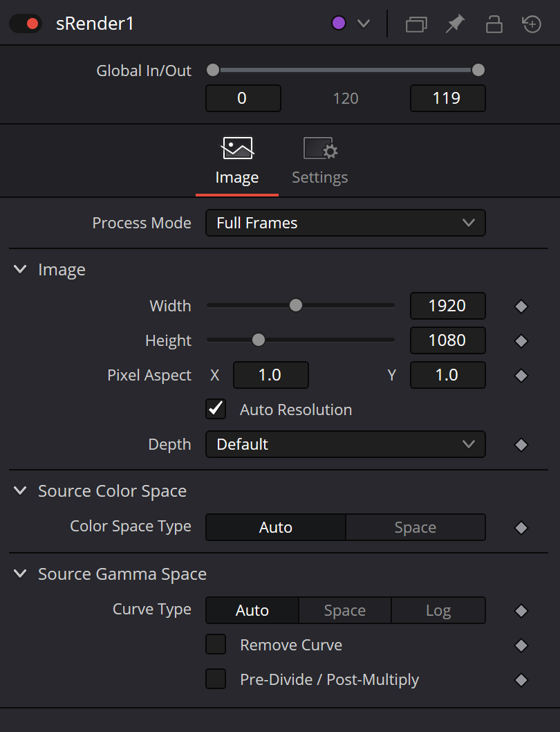
Task: Collapse the Source Color Space section
Action: pos(20,490)
